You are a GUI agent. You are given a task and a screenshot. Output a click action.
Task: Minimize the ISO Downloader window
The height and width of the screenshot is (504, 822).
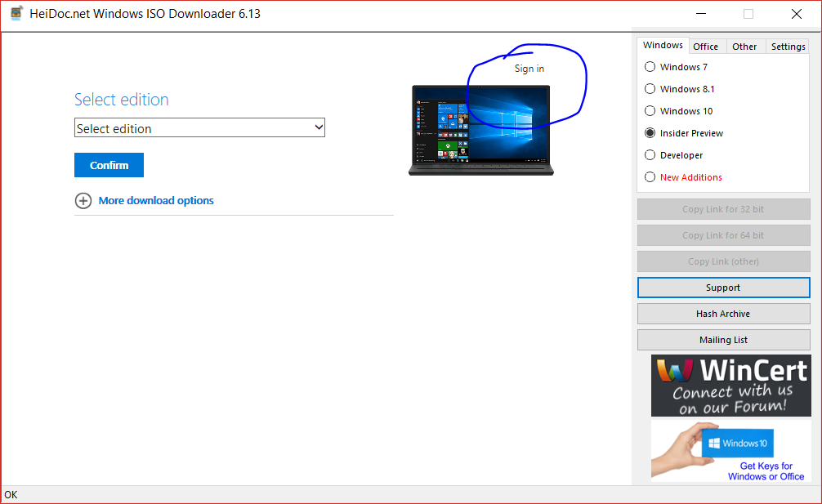[701, 14]
